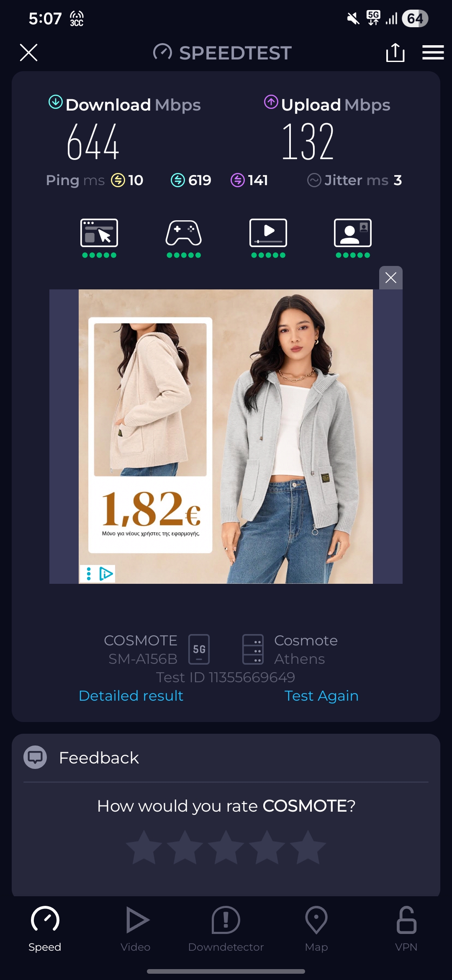The height and width of the screenshot is (980, 452).
Task: Open the hoodie advertisement image
Action: tap(226, 436)
